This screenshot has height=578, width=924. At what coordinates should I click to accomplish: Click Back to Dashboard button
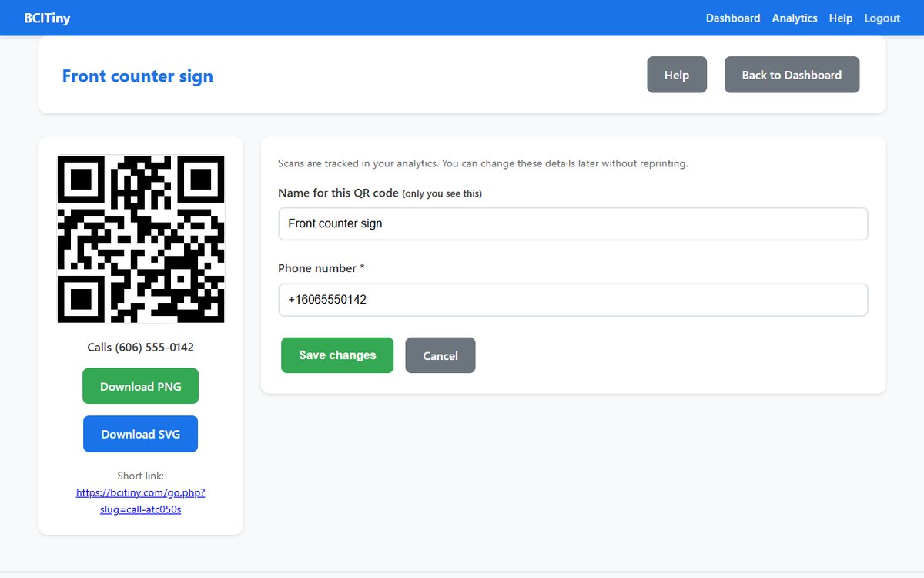pyautogui.click(x=792, y=75)
